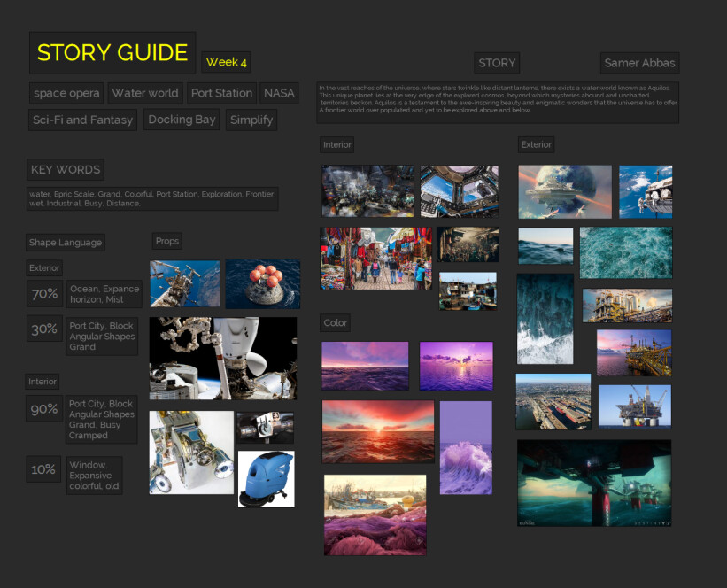This screenshot has width=727, height=588.
Task: Click the space station over Earth prop image
Action: tap(185, 283)
